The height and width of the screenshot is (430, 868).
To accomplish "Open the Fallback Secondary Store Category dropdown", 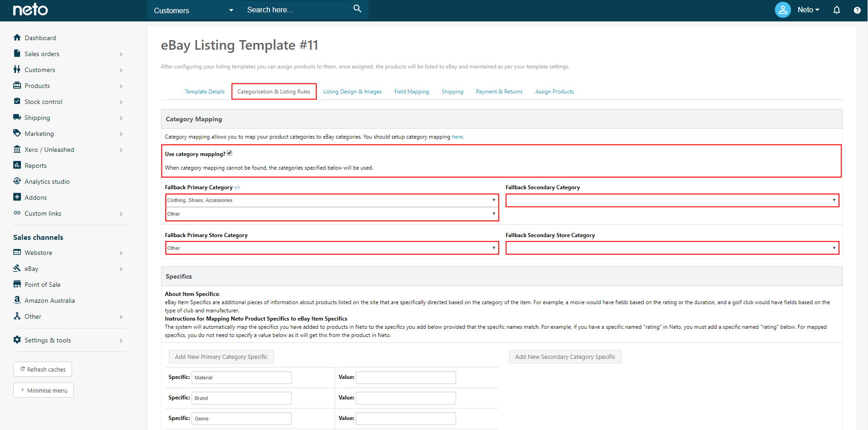I will pos(672,248).
